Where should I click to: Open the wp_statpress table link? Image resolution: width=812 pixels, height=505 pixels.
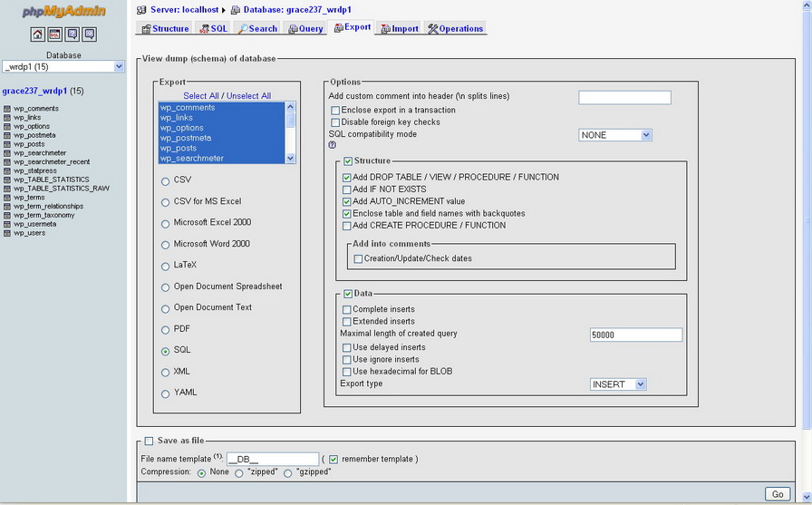(x=35, y=171)
